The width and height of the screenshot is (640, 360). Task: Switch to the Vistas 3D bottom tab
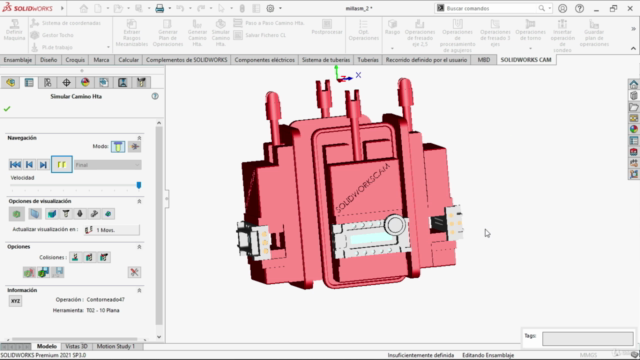click(76, 346)
